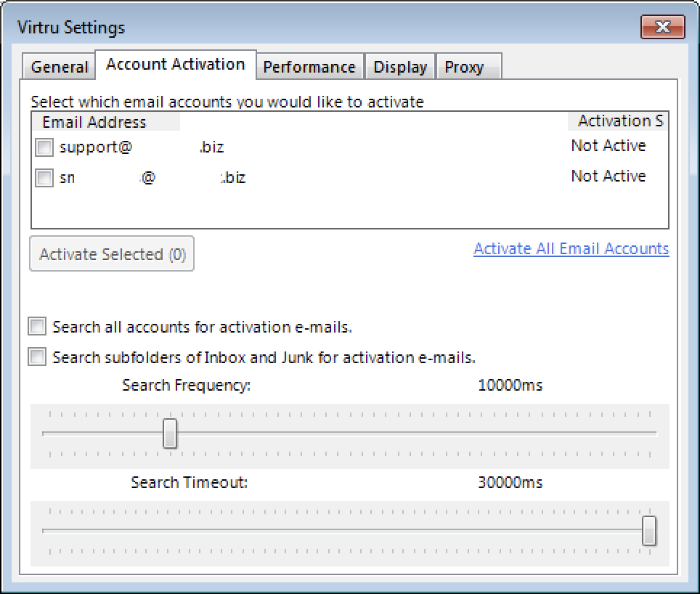The width and height of the screenshot is (700, 594).
Task: Switch to the General tab
Action: coord(59,67)
